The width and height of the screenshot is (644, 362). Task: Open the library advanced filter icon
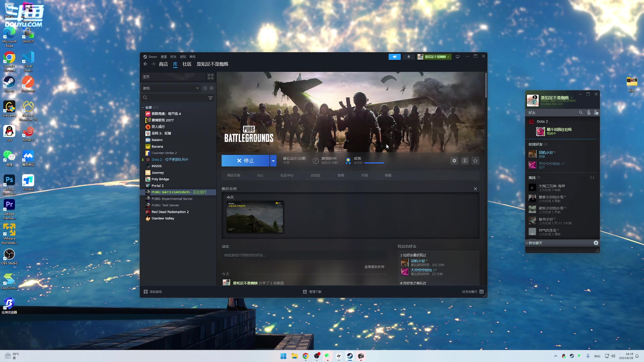(x=210, y=98)
